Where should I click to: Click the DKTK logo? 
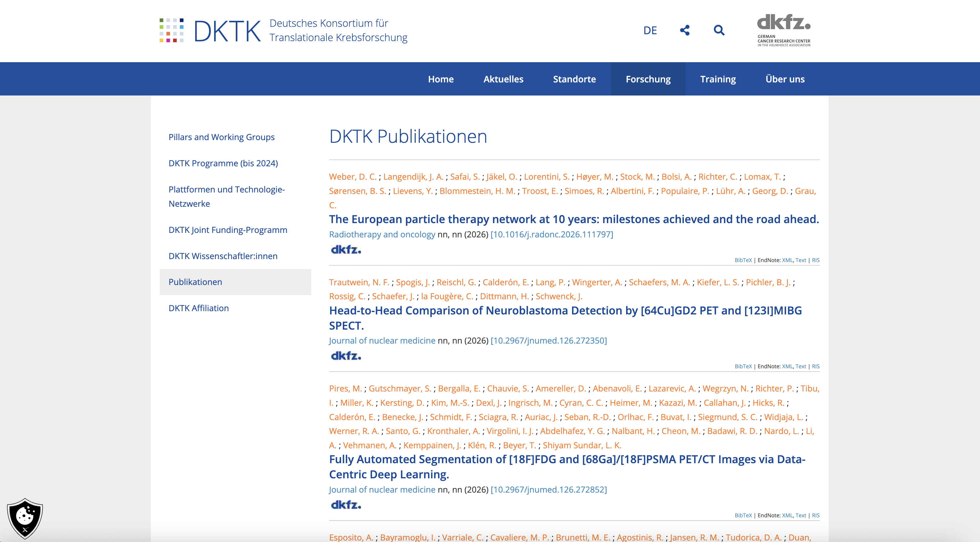click(x=283, y=30)
